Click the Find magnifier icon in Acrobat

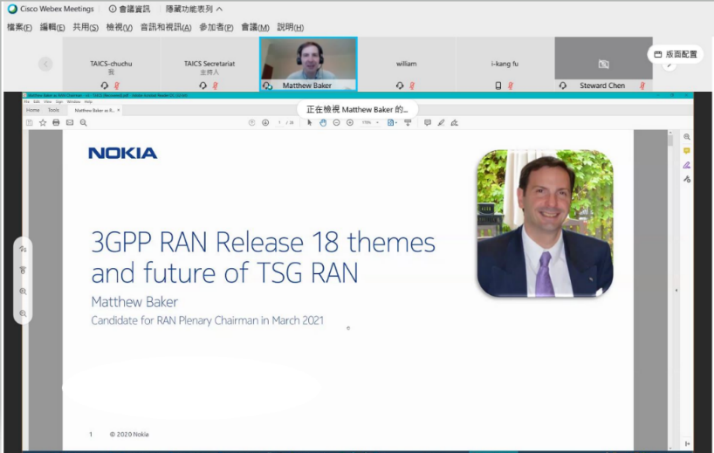click(83, 122)
